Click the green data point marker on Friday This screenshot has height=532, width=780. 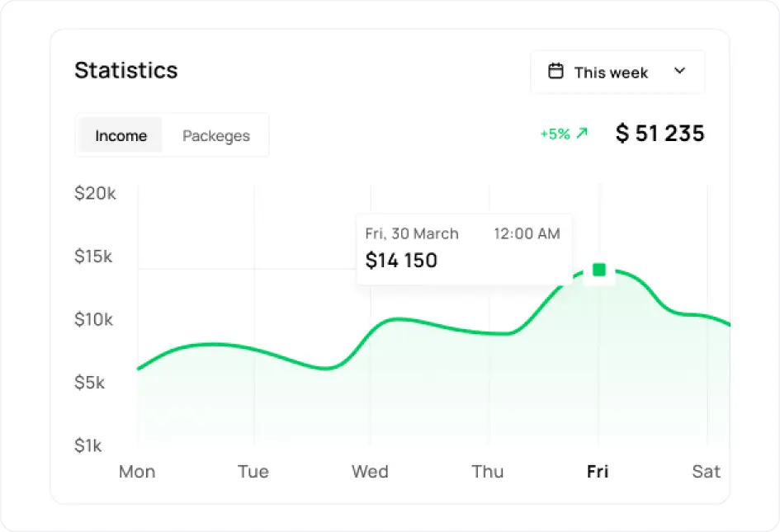click(x=599, y=270)
